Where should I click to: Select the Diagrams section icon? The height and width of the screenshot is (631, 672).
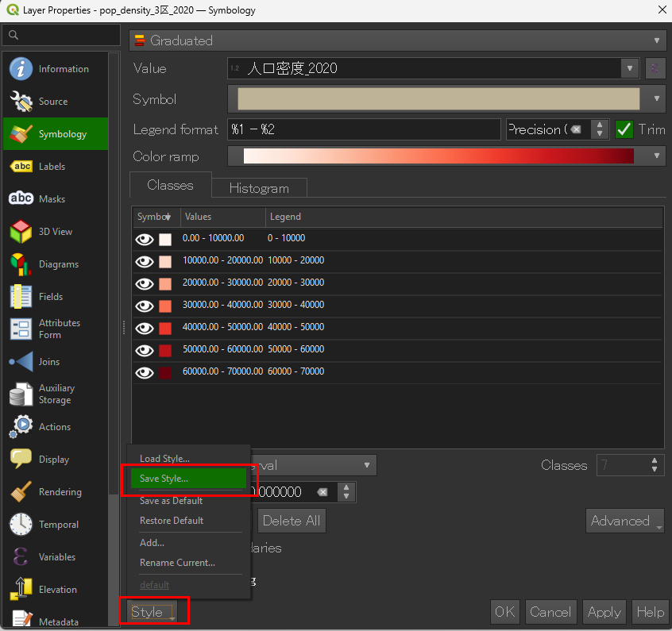pyautogui.click(x=21, y=264)
